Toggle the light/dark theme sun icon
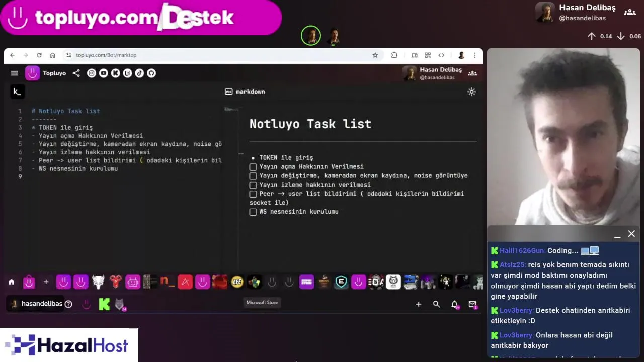 [x=471, y=92]
